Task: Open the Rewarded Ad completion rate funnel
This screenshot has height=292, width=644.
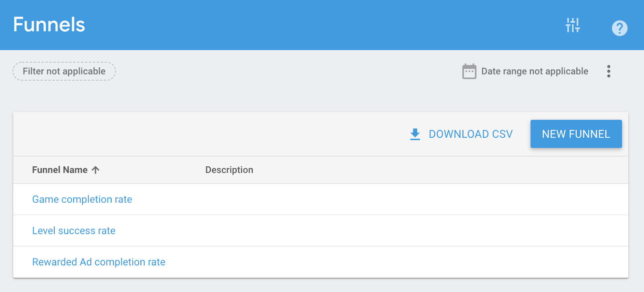Action: click(x=99, y=262)
